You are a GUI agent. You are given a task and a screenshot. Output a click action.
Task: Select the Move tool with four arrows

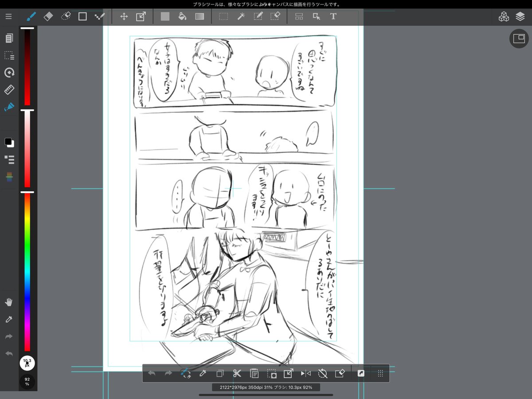point(124,17)
